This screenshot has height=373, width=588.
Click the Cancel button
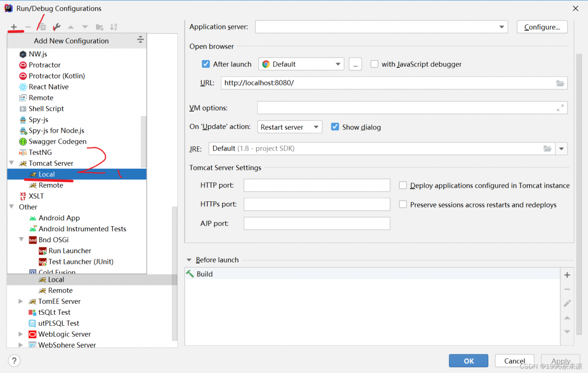pyautogui.click(x=514, y=361)
